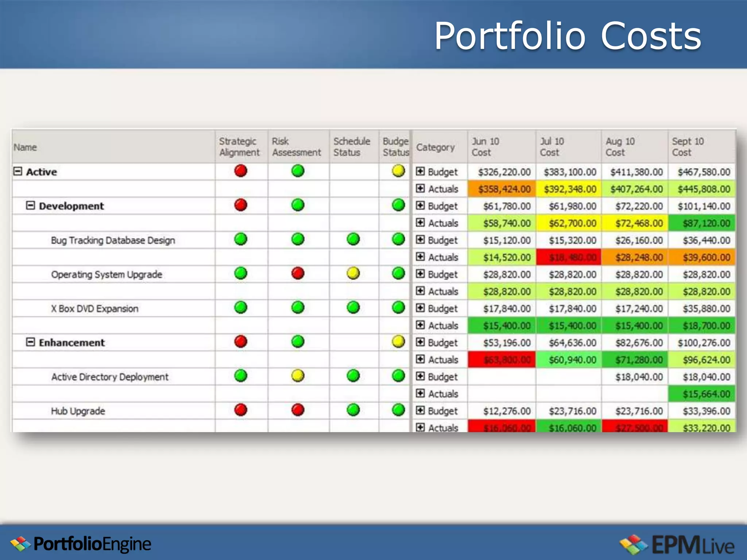Click the Name column header

coord(113,147)
